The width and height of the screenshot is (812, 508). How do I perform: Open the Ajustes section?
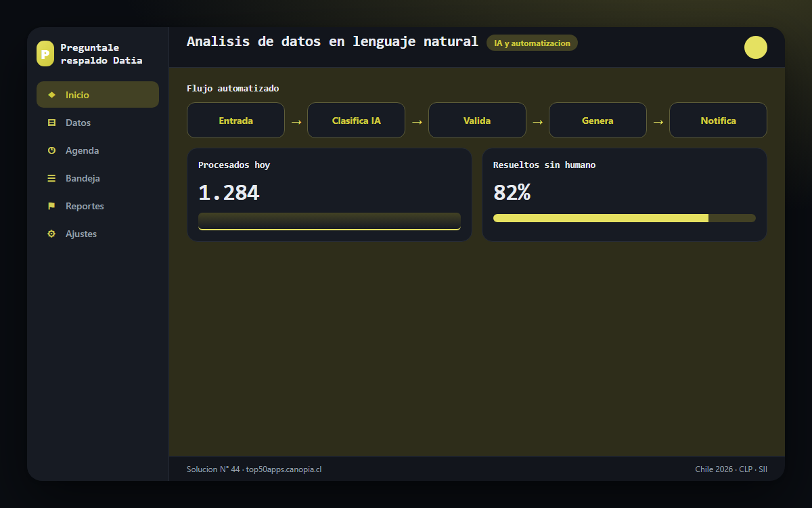(97, 234)
